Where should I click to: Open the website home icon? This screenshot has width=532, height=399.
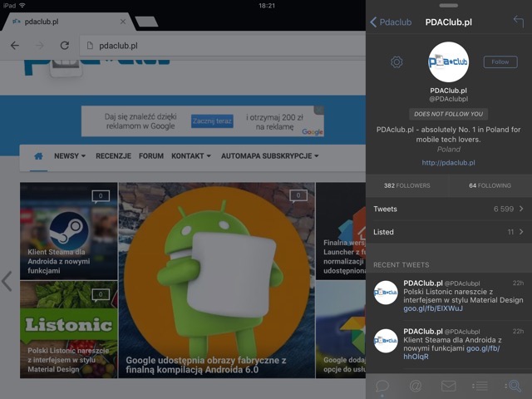tap(38, 156)
